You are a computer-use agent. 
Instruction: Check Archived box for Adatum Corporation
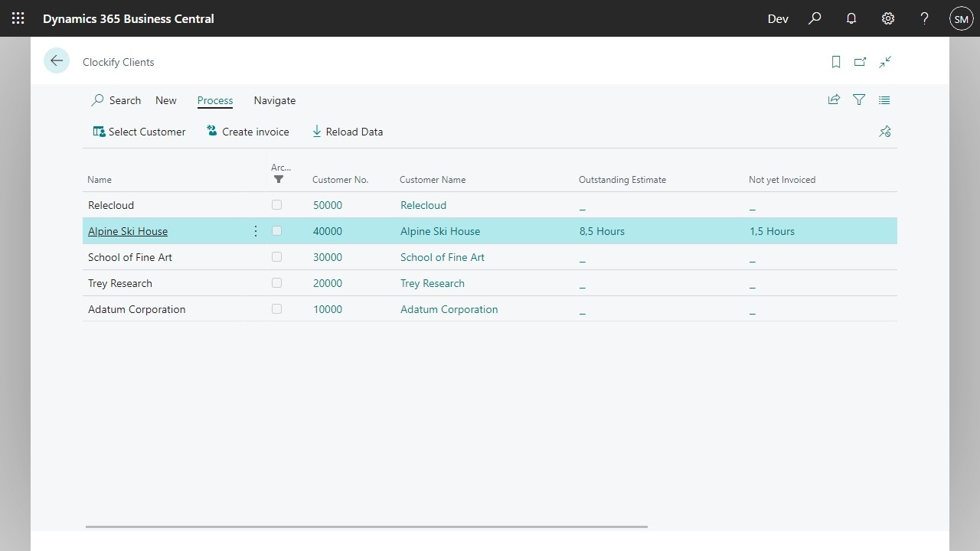coord(276,309)
